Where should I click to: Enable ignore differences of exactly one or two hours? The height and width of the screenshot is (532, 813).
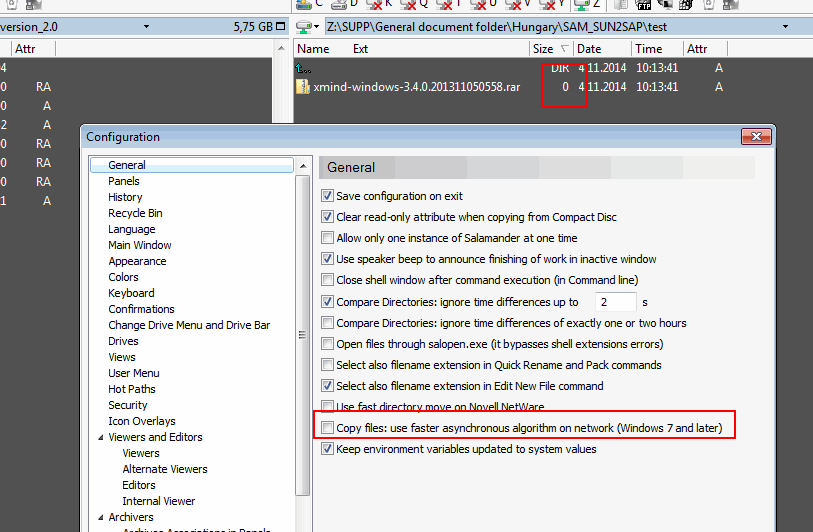(327, 323)
